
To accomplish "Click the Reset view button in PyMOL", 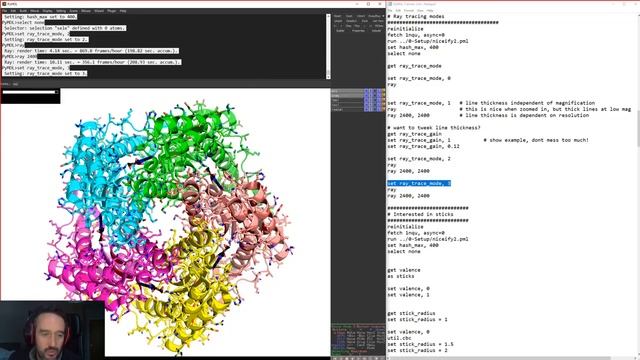I will (x=338, y=16).
